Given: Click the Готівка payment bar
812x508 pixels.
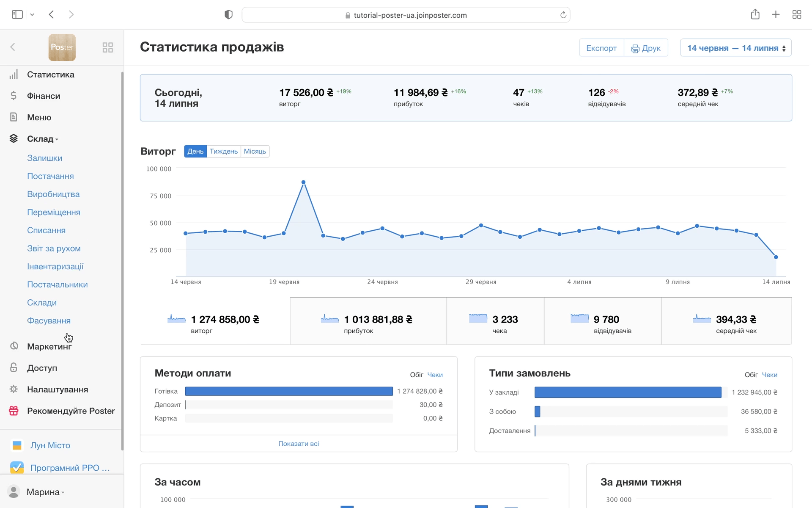Looking at the screenshot, I should pyautogui.click(x=289, y=391).
